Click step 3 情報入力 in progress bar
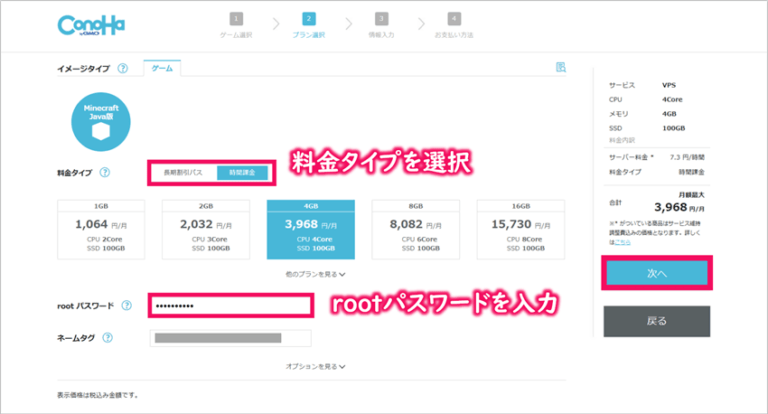The width and height of the screenshot is (768, 414). click(x=382, y=24)
